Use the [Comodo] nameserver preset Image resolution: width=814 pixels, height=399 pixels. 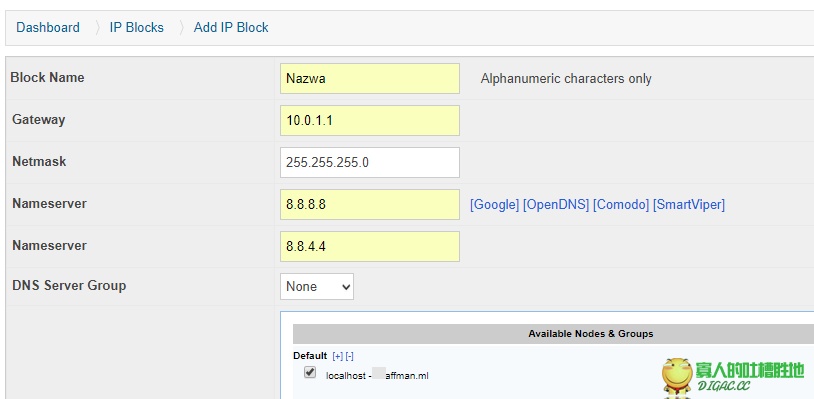621,205
